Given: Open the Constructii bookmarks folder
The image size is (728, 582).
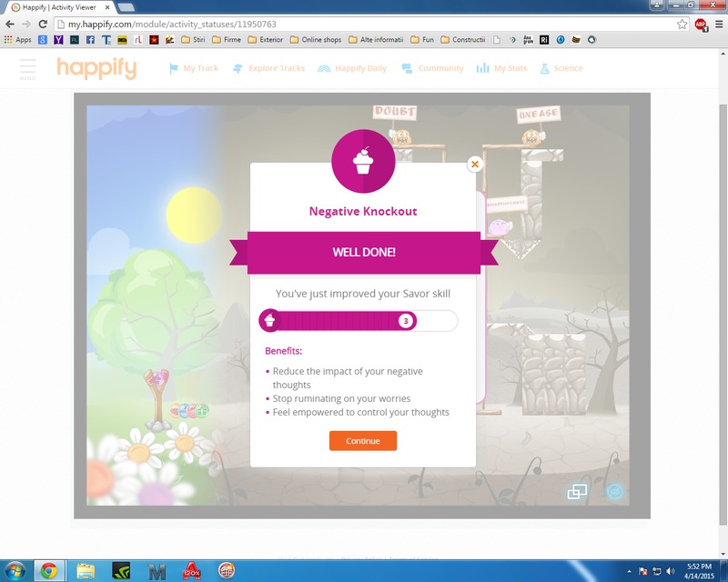Looking at the screenshot, I should click(x=463, y=40).
